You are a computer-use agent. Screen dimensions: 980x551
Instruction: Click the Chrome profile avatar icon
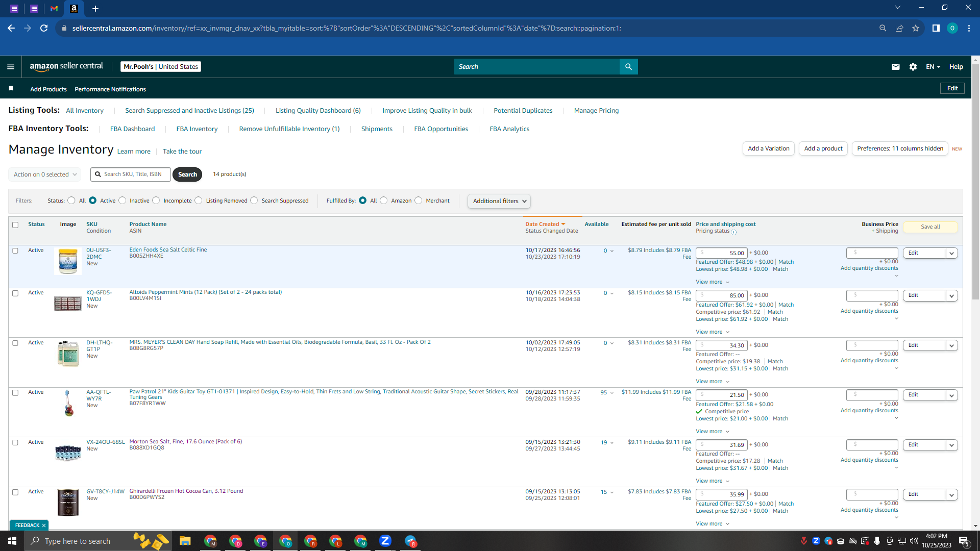point(952,28)
